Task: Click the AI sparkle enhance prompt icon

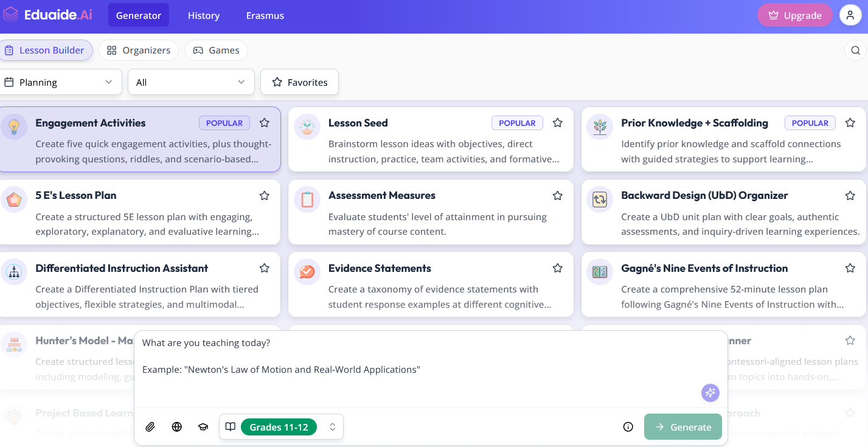Action: [710, 393]
